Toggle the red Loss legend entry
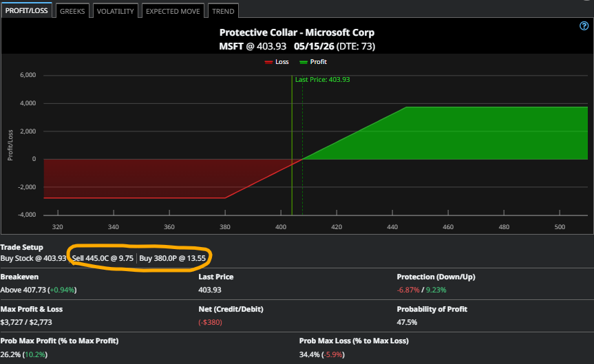This screenshot has height=364, width=594. 277,62
